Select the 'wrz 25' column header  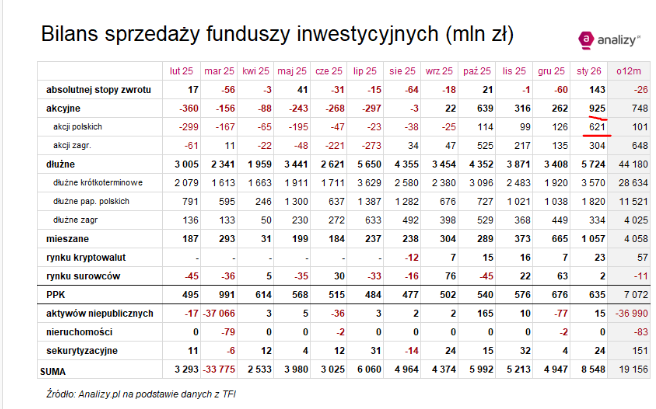click(439, 71)
